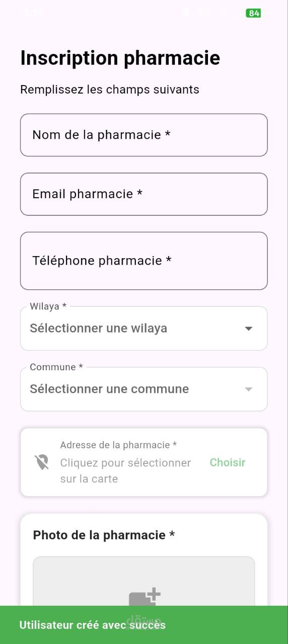Viewport: 288px width, 644px height.
Task: Tap the 'Adresse de la pharmacie' label
Action: pos(118,445)
